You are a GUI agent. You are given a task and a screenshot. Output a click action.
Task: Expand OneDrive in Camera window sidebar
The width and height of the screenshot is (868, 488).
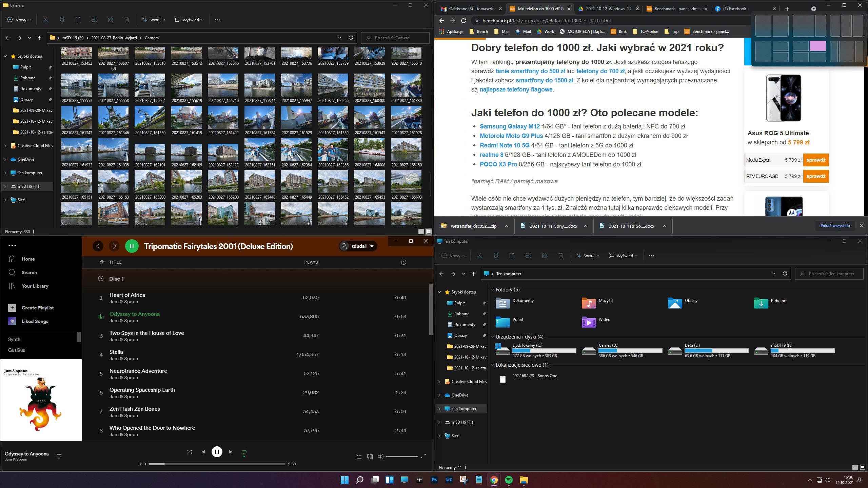point(5,159)
